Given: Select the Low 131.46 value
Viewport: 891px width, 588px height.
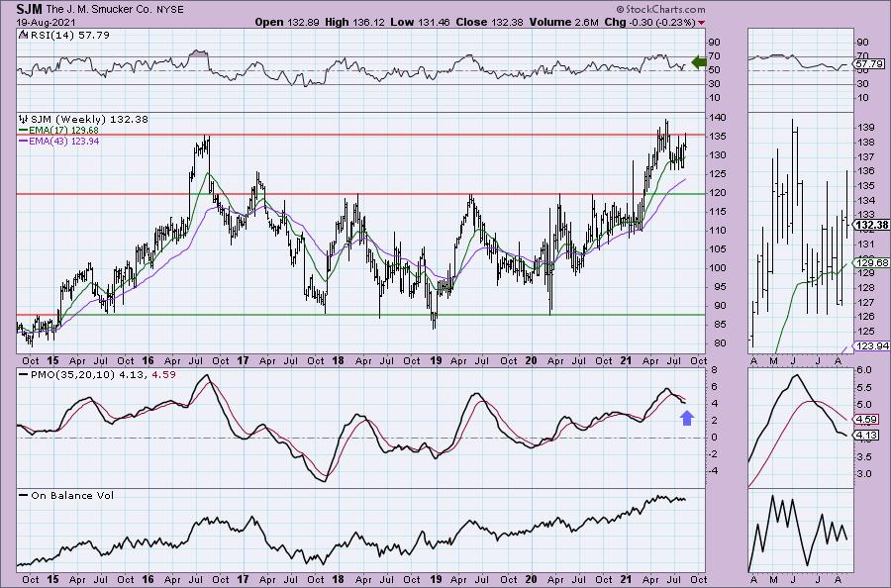Looking at the screenshot, I should click(420, 22).
